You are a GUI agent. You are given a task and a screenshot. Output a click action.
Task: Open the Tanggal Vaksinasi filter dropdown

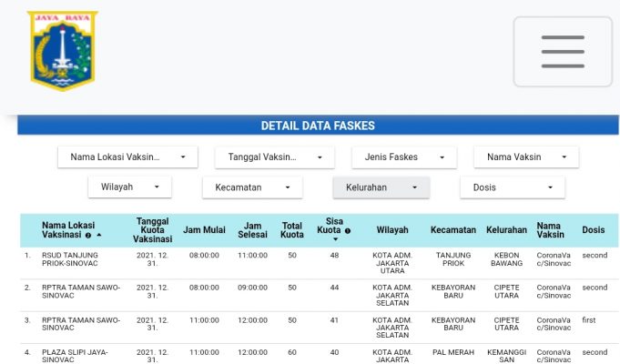(273, 157)
